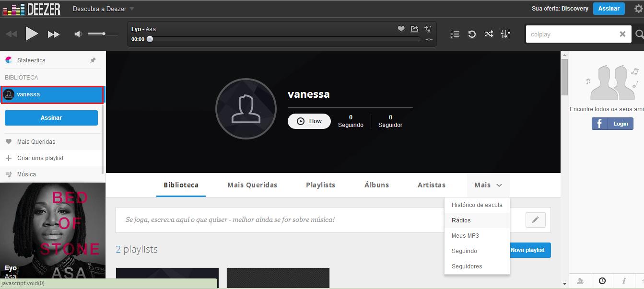Open the equalizer settings icon
Screen dimensions: 644x289
click(505, 34)
